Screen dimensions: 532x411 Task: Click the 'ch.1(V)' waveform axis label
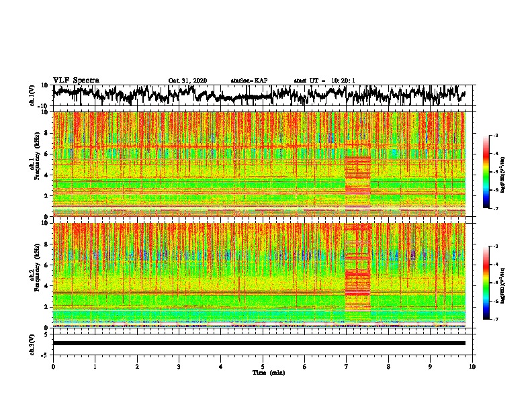pyautogui.click(x=32, y=95)
